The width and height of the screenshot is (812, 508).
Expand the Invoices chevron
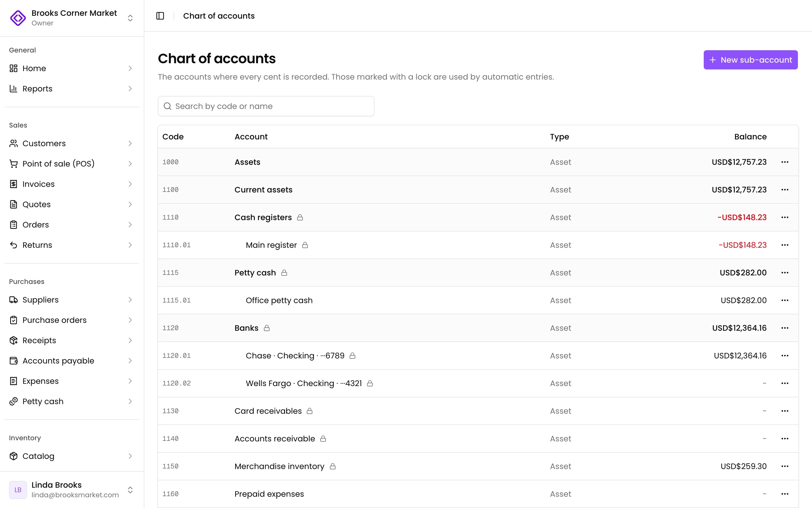pyautogui.click(x=130, y=184)
